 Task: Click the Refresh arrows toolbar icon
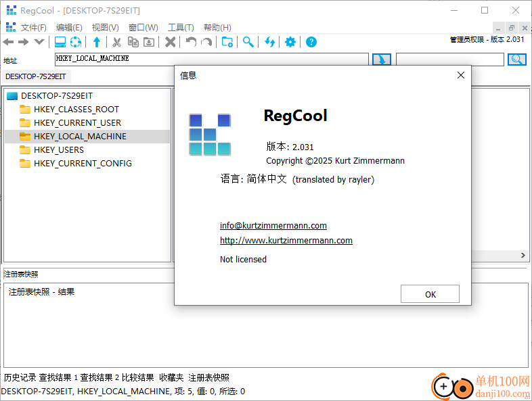[x=270, y=42]
